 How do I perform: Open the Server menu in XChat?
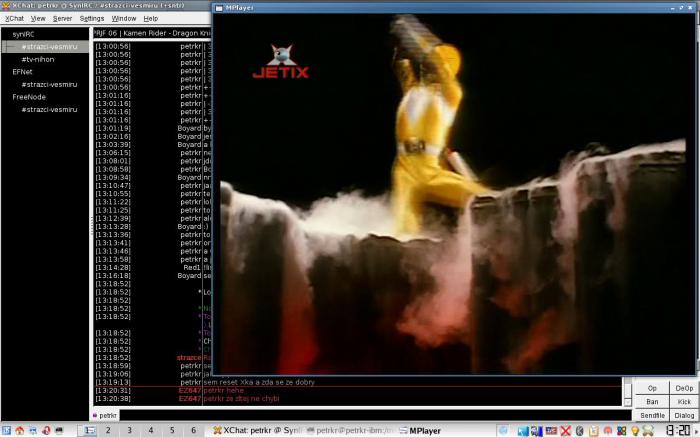pyautogui.click(x=62, y=18)
